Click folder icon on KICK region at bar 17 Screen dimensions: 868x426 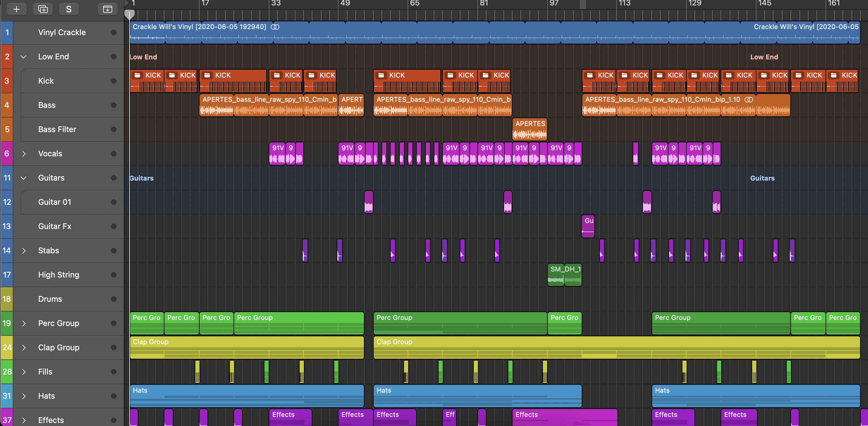pos(207,75)
